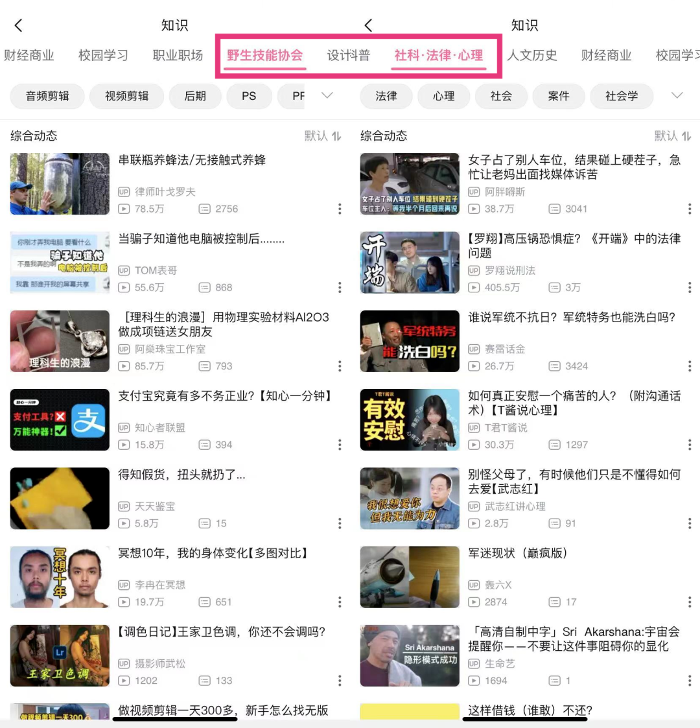Expand tag list next to 社会学 chip

coord(677,96)
